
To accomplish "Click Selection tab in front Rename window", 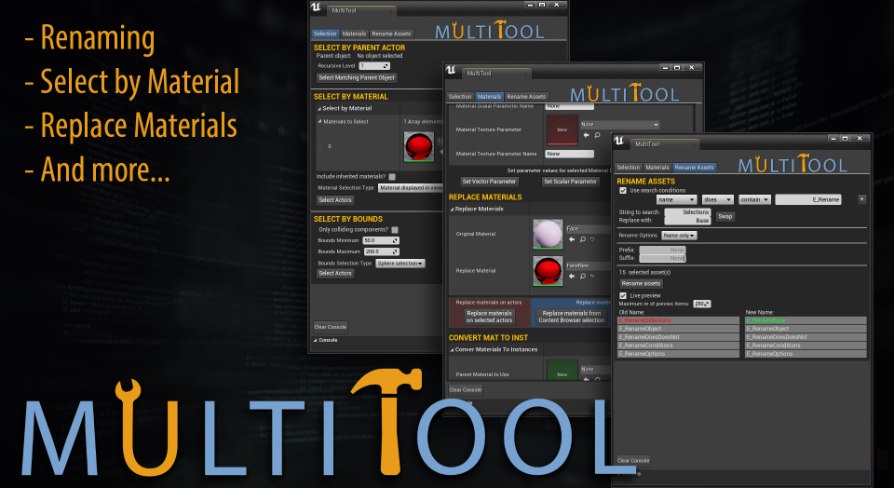I will pos(628,167).
